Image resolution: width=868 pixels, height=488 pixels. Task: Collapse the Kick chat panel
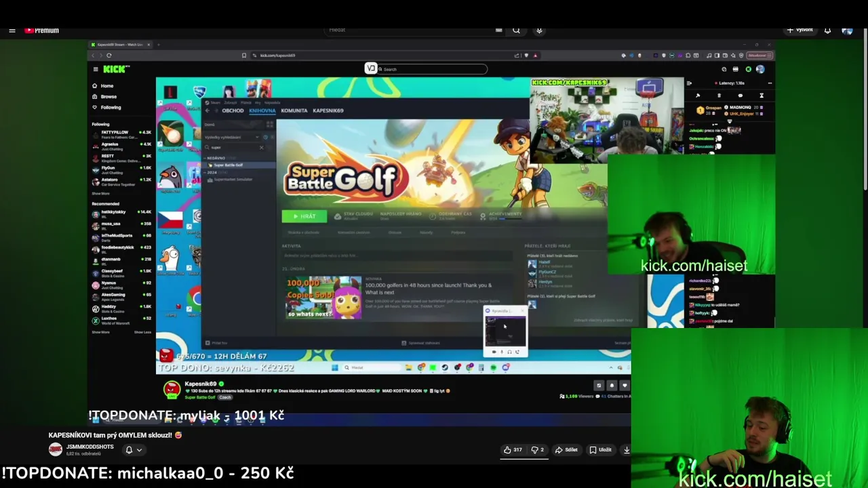coord(689,83)
